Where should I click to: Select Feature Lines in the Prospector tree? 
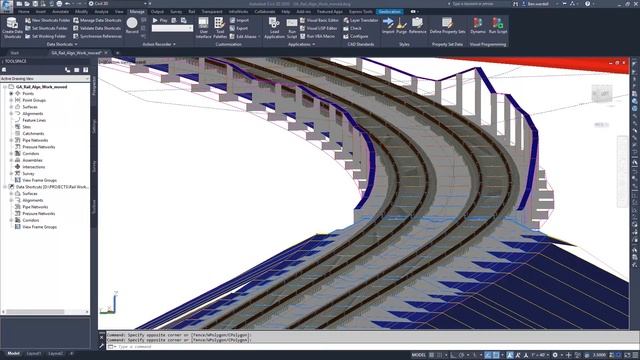coord(34,120)
